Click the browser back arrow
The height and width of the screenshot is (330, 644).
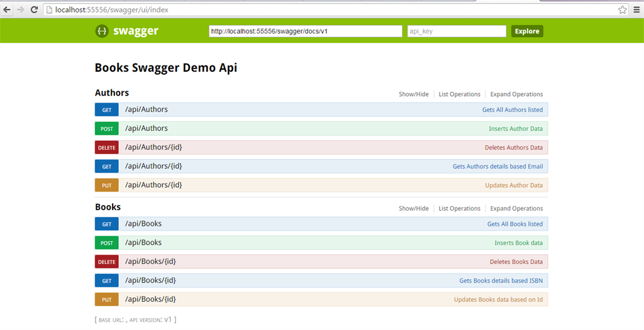point(7,10)
